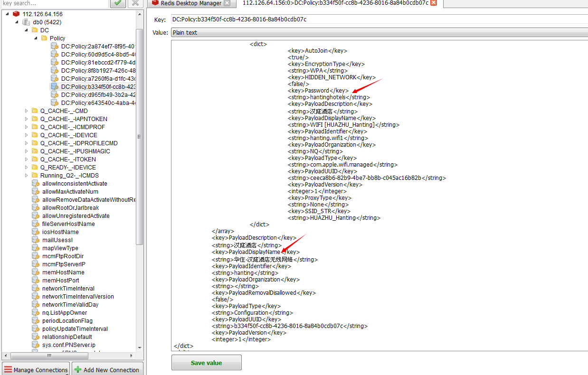Open the mcmFtpServerIP key icon
The width and height of the screenshot is (588, 375).
point(35,264)
